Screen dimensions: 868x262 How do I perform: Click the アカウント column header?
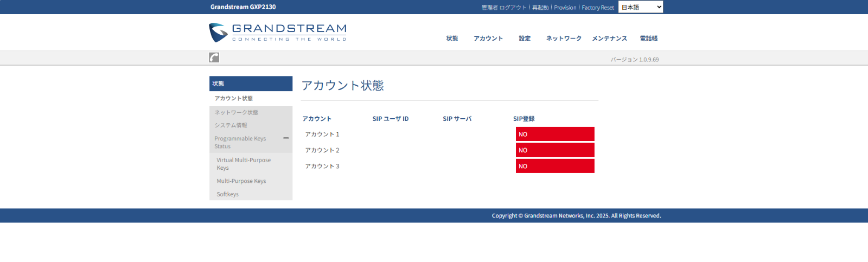[x=317, y=119]
